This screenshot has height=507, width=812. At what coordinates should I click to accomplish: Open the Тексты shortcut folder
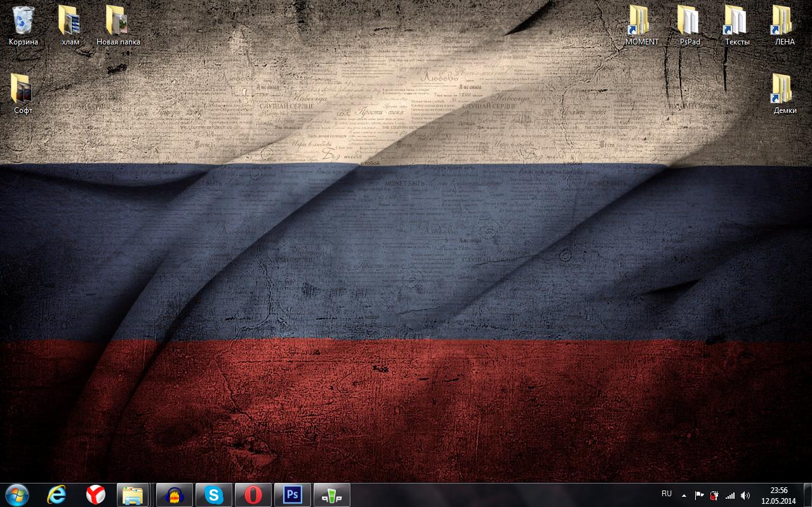coord(736,21)
